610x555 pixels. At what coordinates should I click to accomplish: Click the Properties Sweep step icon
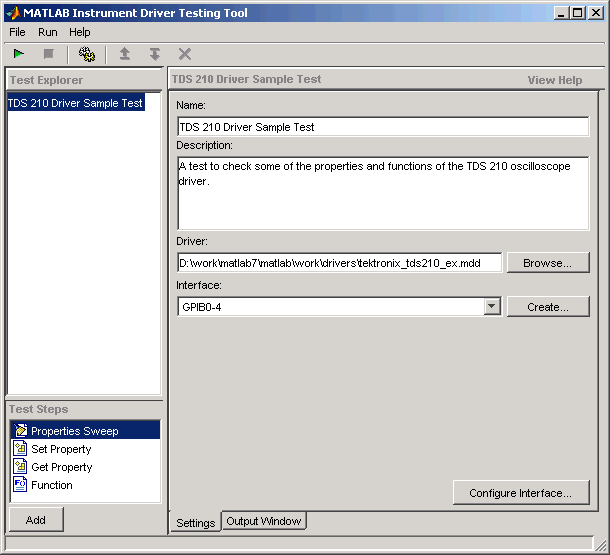click(20, 430)
